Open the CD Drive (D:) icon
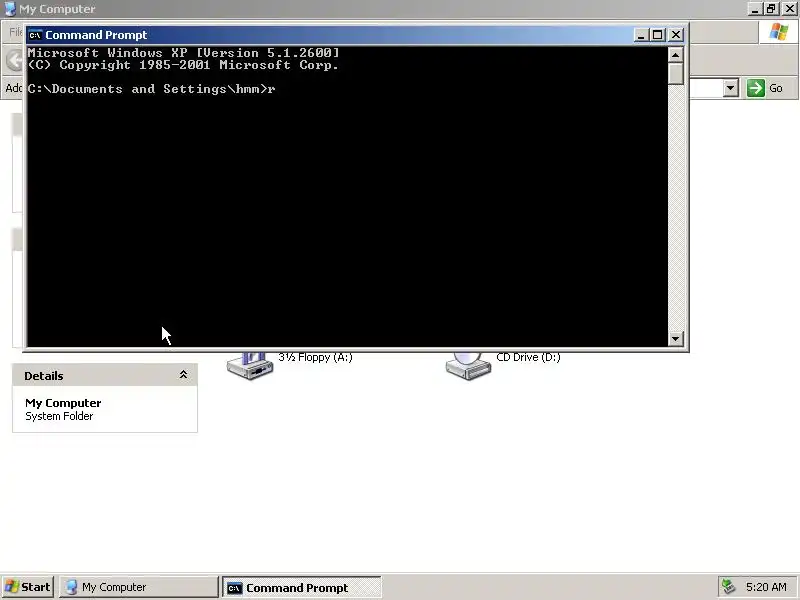The height and width of the screenshot is (600, 800). tap(468, 365)
